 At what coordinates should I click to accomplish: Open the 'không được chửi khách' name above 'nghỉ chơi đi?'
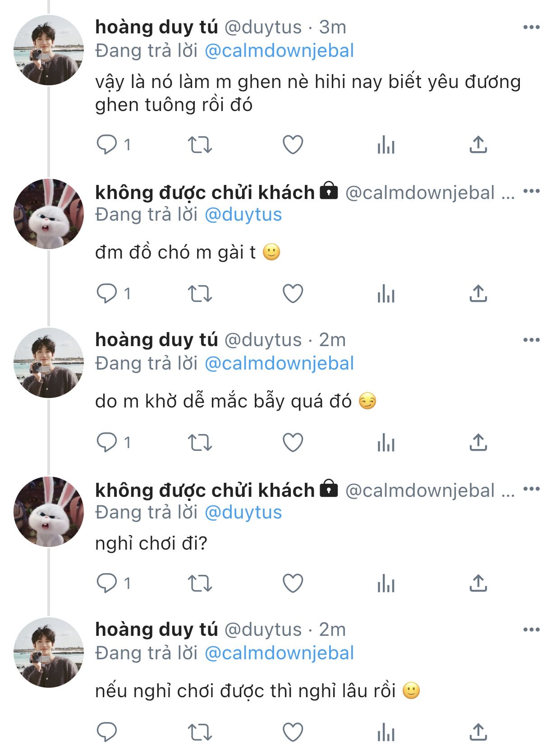tap(205, 491)
